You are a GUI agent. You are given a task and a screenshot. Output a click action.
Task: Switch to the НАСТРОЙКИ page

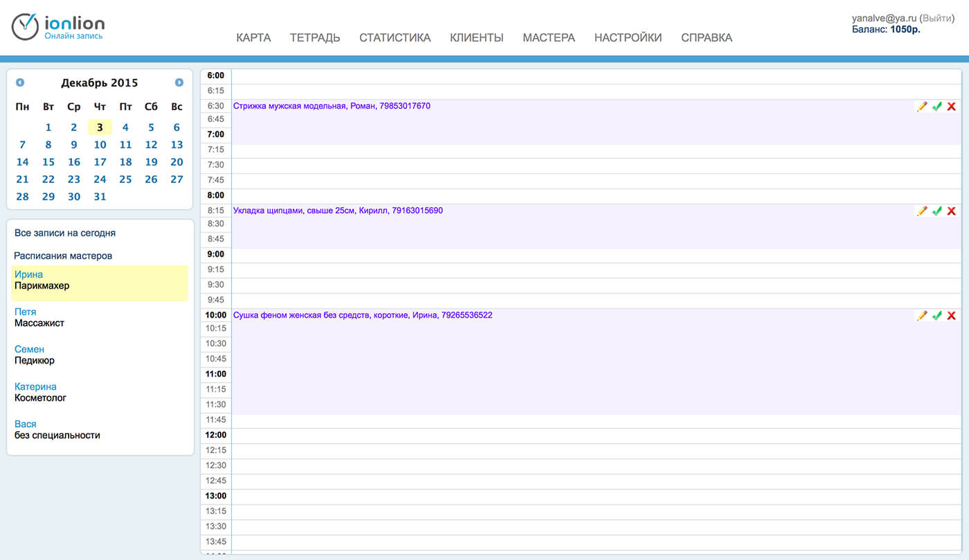(x=627, y=38)
